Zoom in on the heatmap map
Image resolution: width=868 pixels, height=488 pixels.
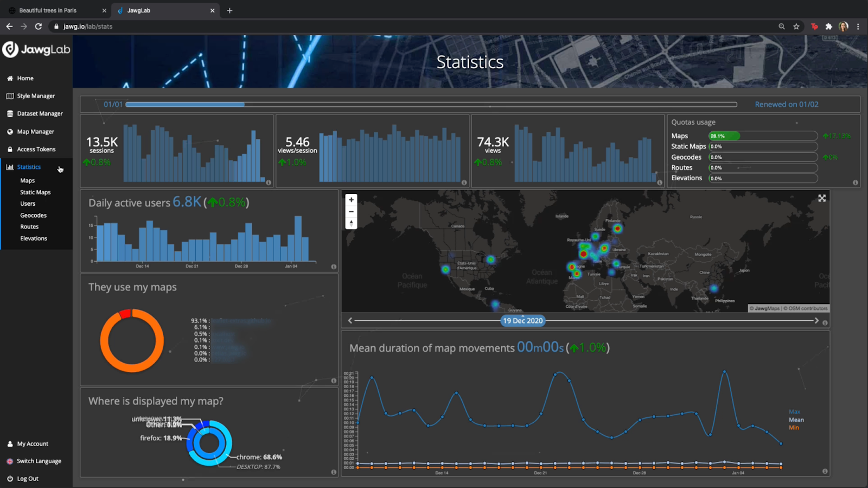point(351,200)
